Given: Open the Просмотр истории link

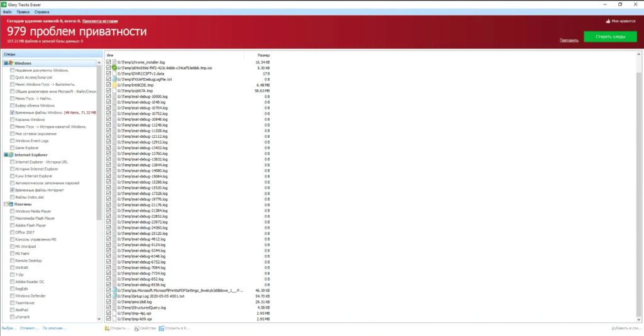Looking at the screenshot, I should 100,21.
